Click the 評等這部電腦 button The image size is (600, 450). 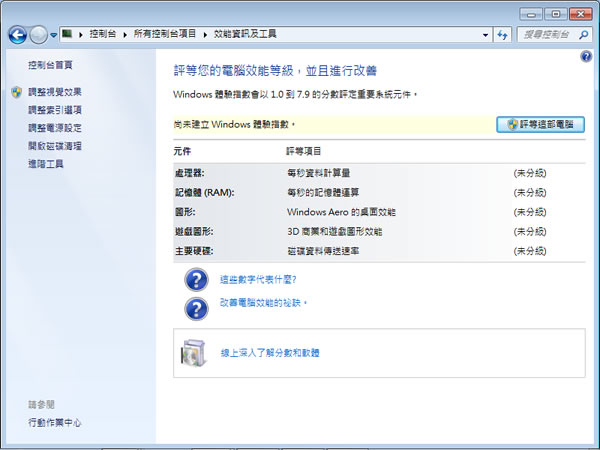(x=540, y=124)
